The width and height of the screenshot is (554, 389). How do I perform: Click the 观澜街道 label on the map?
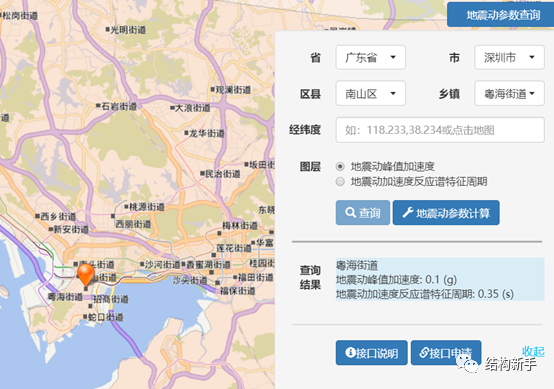[233, 90]
